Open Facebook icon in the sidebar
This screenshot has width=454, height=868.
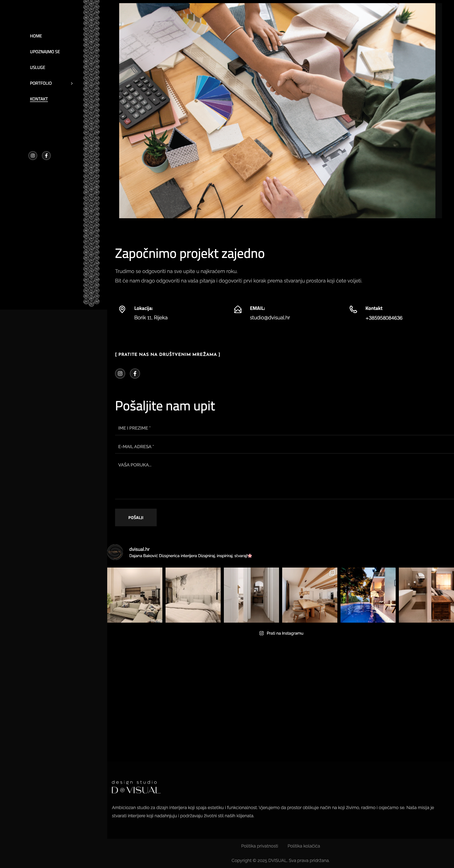click(x=46, y=155)
